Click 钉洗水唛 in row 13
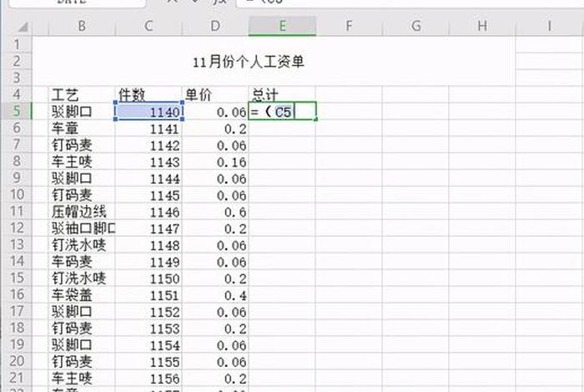The image size is (584, 392). click(82, 244)
